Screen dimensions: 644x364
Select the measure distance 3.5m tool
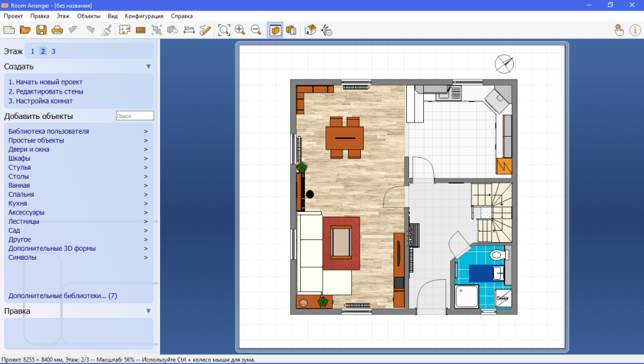coord(189,30)
